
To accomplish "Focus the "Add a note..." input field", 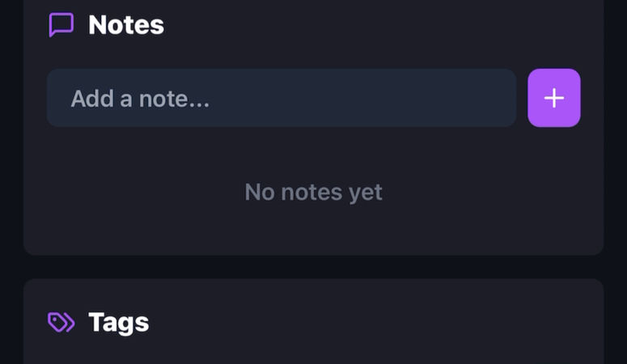I will 282,98.
